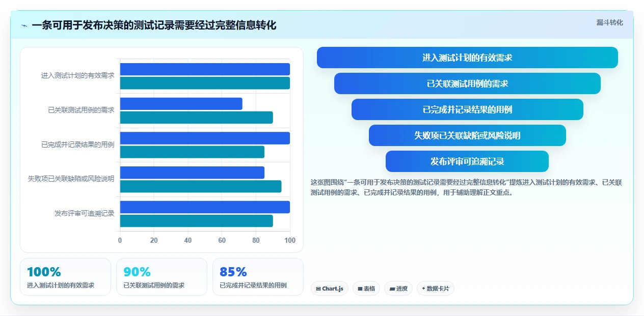The height and width of the screenshot is (316, 644).
Task: Select funnel step 进入测试计划的有效需求
Action: (467, 58)
